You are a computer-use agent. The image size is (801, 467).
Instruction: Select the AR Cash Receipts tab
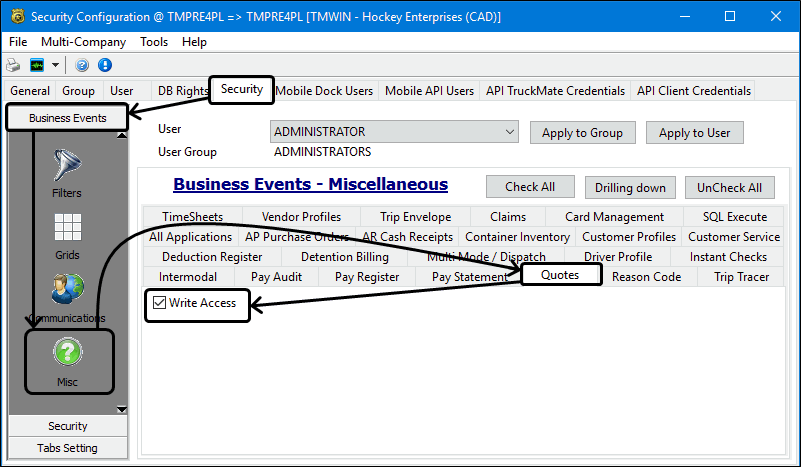[407, 237]
